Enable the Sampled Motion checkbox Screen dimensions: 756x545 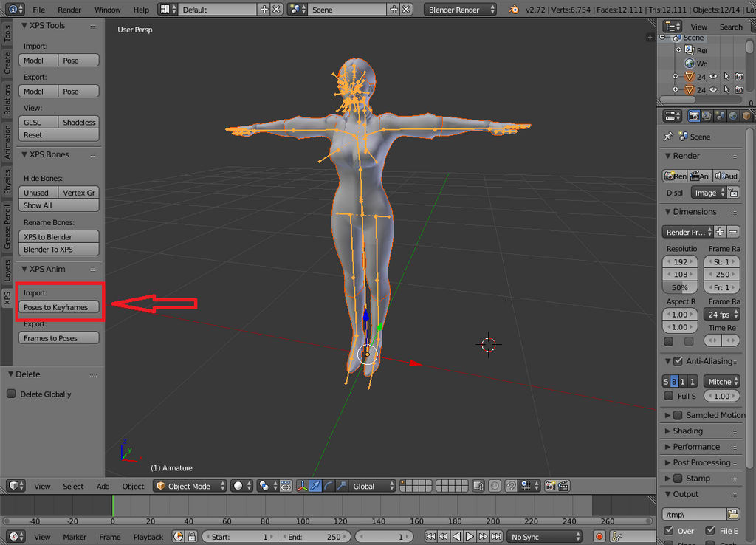tap(678, 415)
